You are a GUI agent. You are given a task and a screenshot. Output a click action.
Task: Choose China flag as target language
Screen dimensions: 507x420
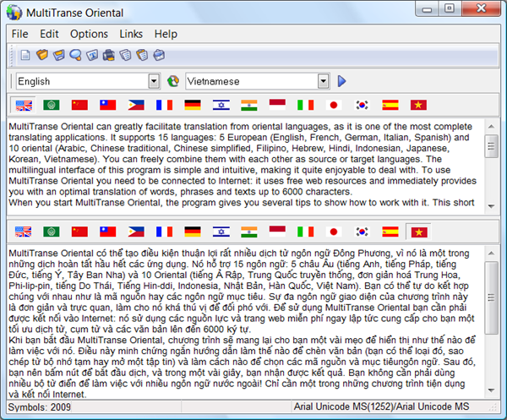(79, 232)
